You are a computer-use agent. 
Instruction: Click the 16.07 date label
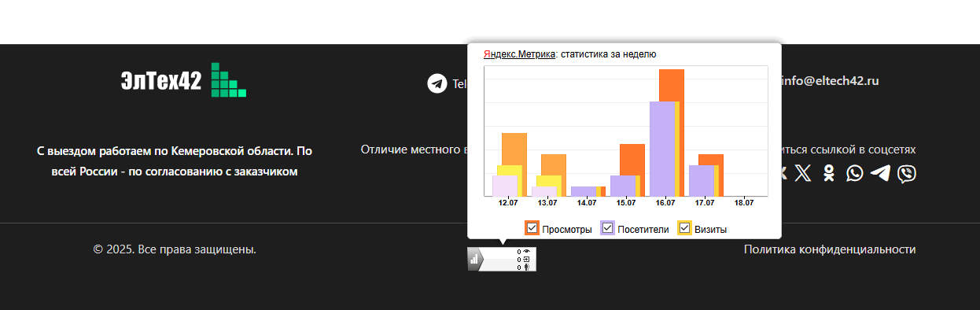click(x=665, y=203)
